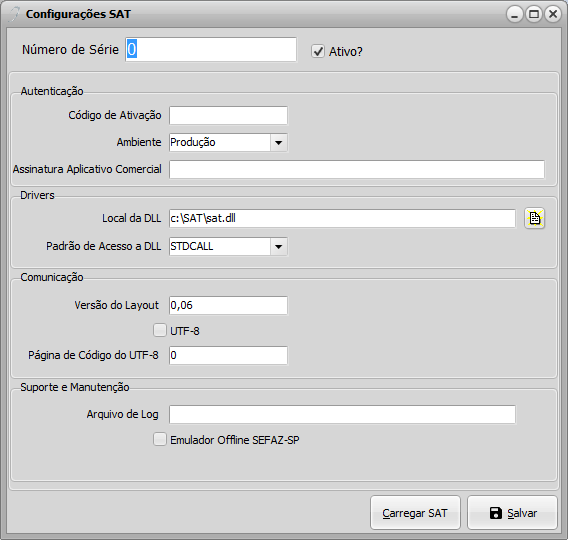Focus the Número de Série field
This screenshot has width=568, height=540.
tap(211, 49)
